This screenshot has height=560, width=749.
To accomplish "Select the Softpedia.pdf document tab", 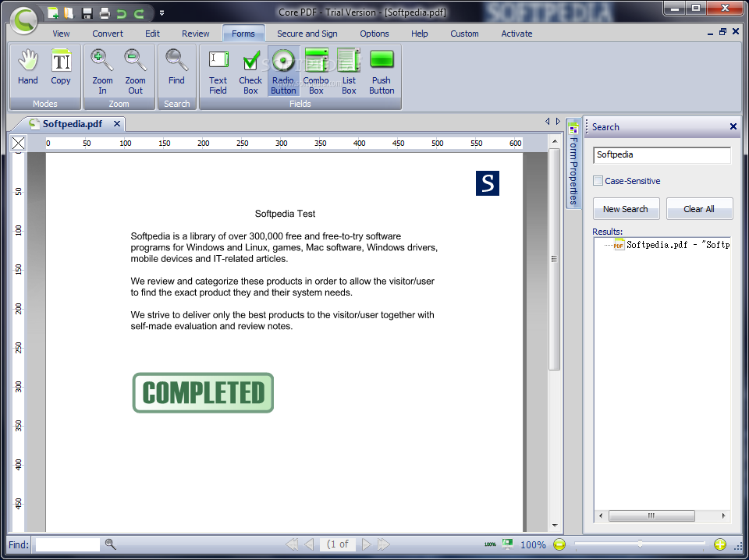I will (72, 124).
